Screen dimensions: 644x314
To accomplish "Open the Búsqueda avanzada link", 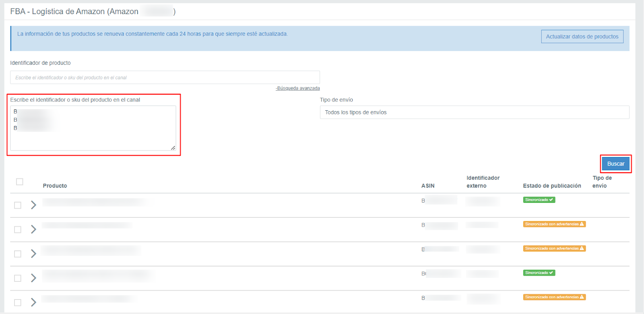I will pos(298,88).
